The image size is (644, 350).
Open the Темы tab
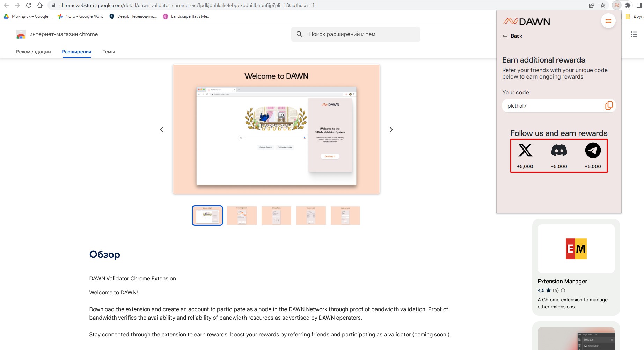coord(109,52)
